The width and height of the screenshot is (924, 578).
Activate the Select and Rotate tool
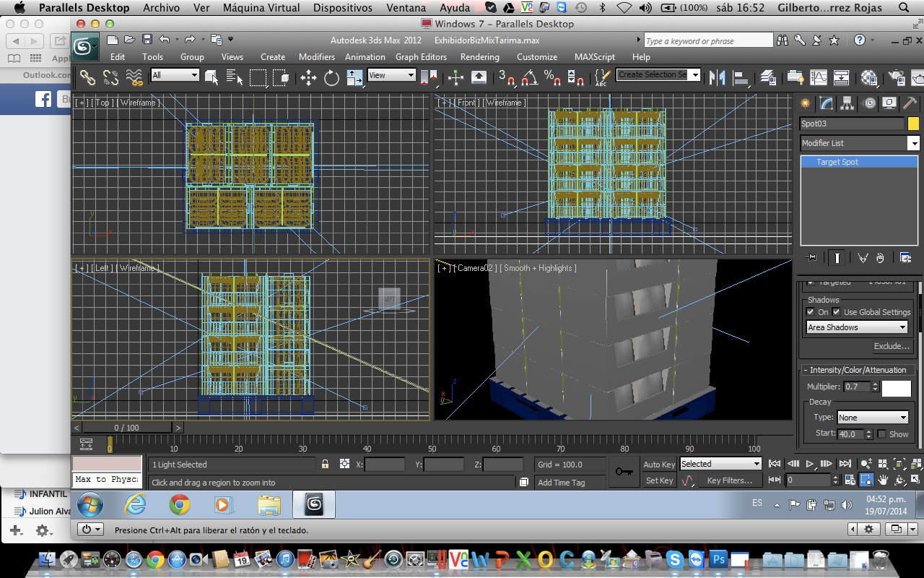[x=331, y=77]
